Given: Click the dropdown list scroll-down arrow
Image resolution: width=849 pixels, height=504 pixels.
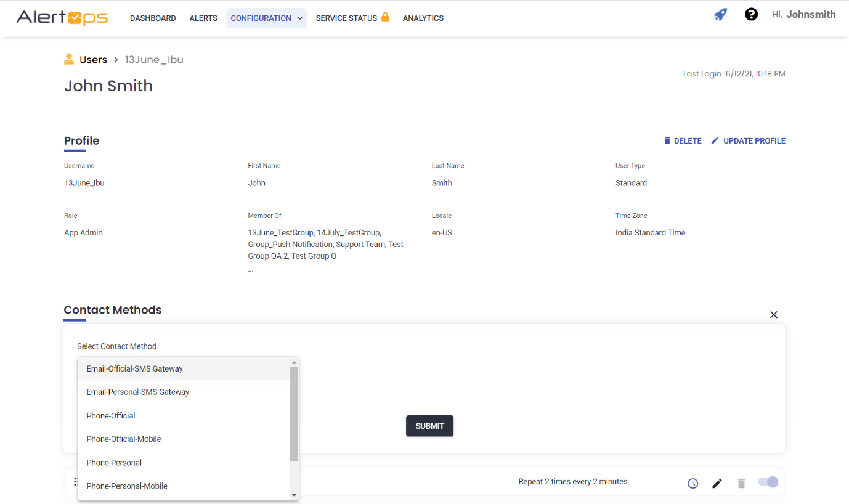Looking at the screenshot, I should tap(294, 495).
